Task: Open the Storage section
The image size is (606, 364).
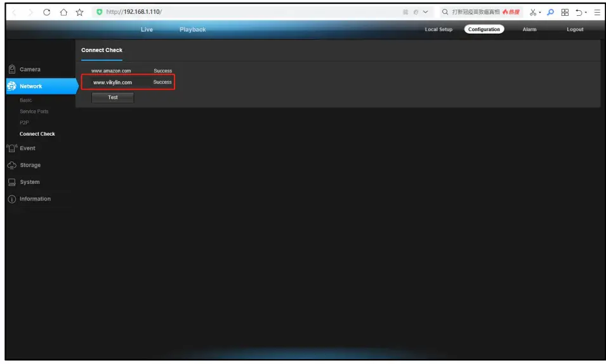Action: coord(30,165)
